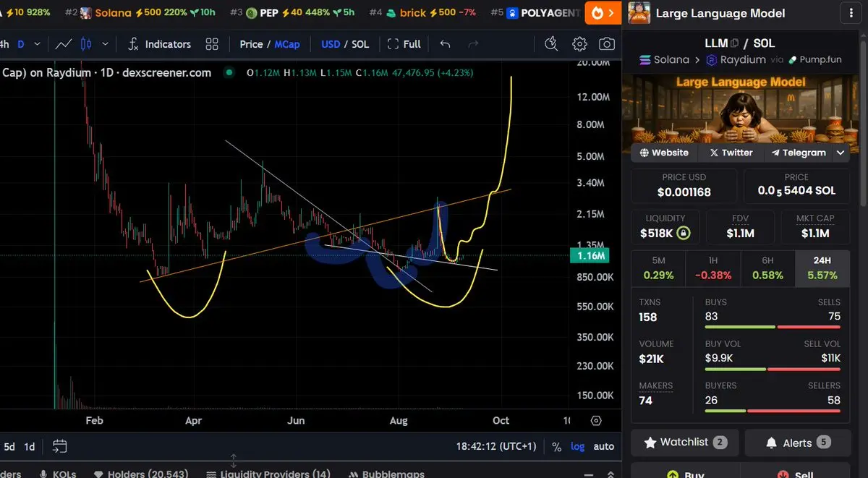
Task: Set chart currency to SOL
Action: pyautogui.click(x=360, y=44)
